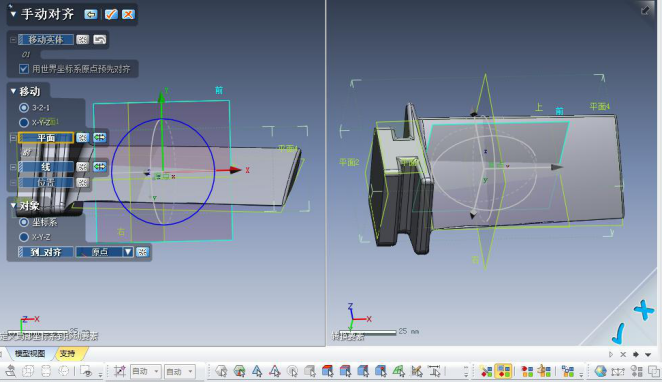Clear selection icon next to 平面
Screen dimensions: 667x383
click(82, 137)
